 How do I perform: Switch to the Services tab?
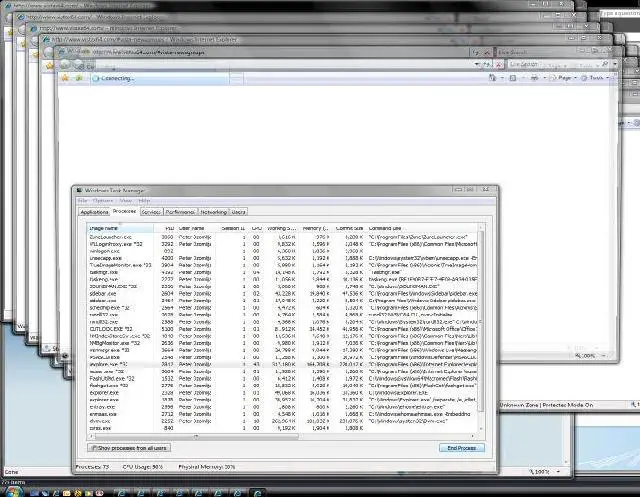pos(151,212)
